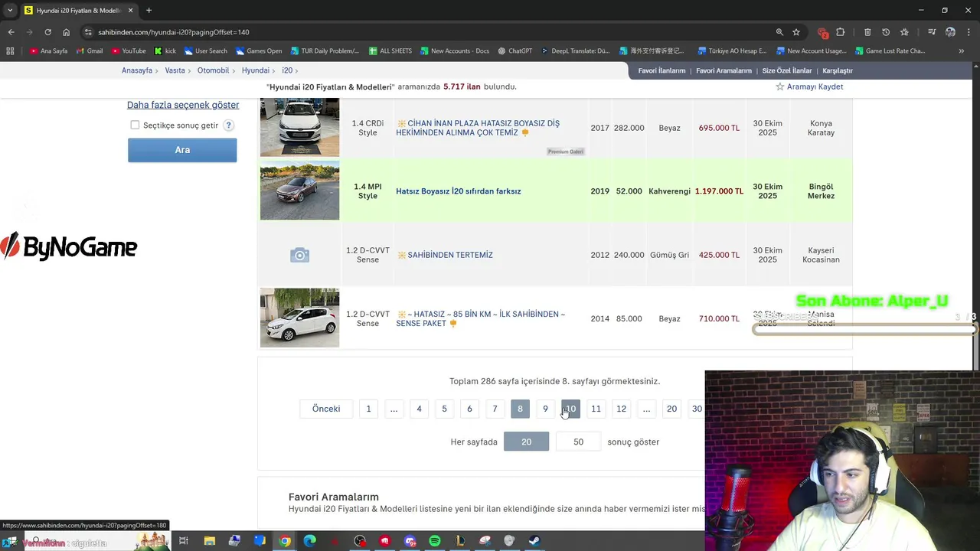Open tab search dropdown arrow
The height and width of the screenshot is (551, 980).
tap(10, 11)
